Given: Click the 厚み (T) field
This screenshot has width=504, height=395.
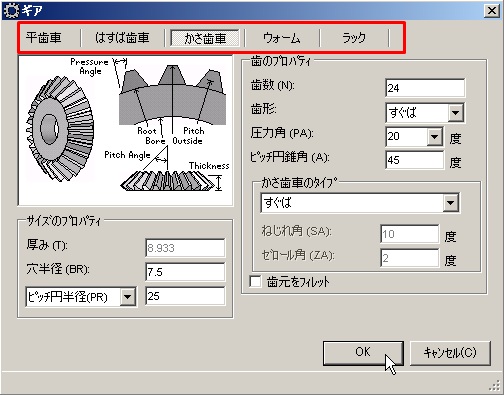Looking at the screenshot, I should click(x=185, y=248).
